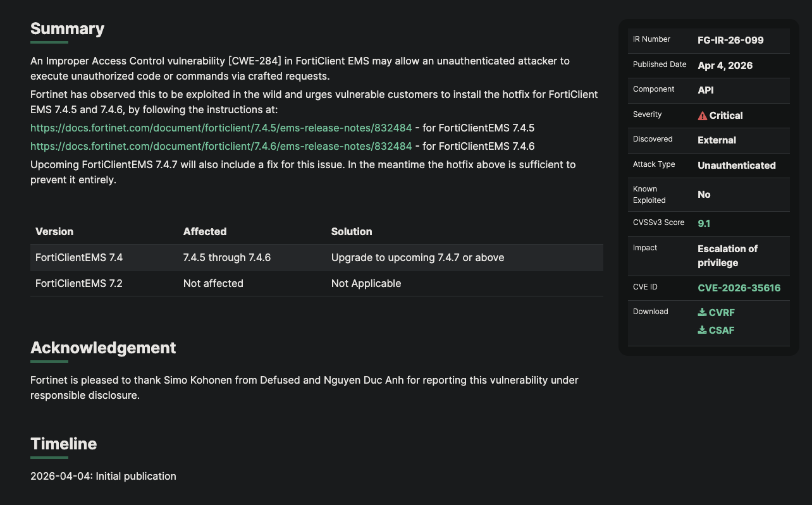Click the download icon beside CSAF
The width and height of the screenshot is (812, 505).
point(702,330)
